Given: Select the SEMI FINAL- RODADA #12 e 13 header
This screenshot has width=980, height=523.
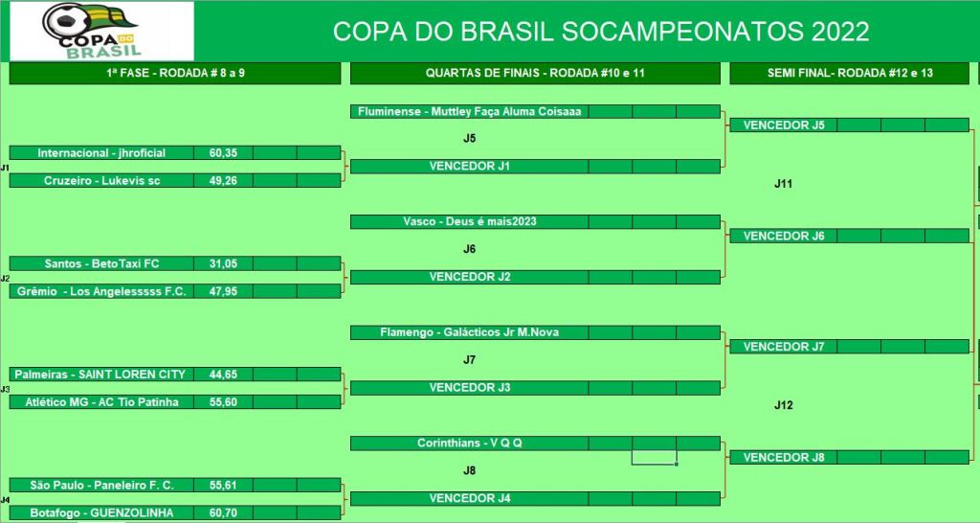Looking at the screenshot, I should [x=850, y=74].
